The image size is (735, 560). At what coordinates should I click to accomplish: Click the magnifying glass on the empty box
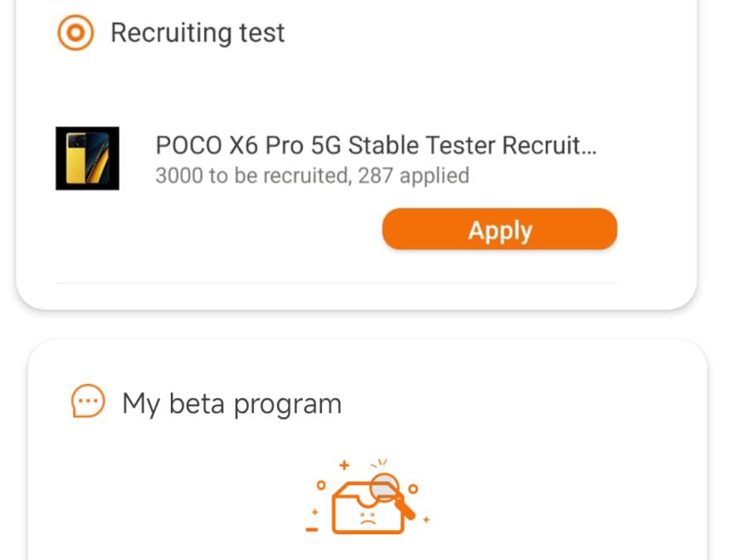[x=384, y=489]
